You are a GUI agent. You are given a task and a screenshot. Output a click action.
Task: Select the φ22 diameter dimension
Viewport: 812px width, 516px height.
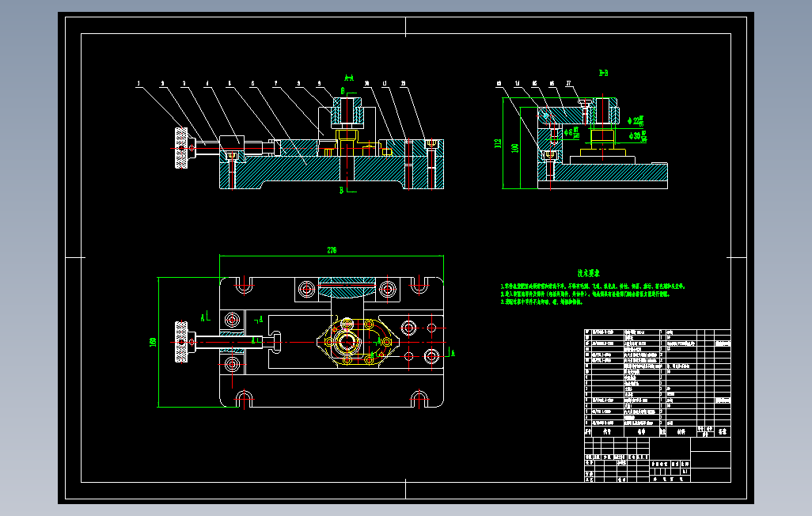[x=636, y=121]
